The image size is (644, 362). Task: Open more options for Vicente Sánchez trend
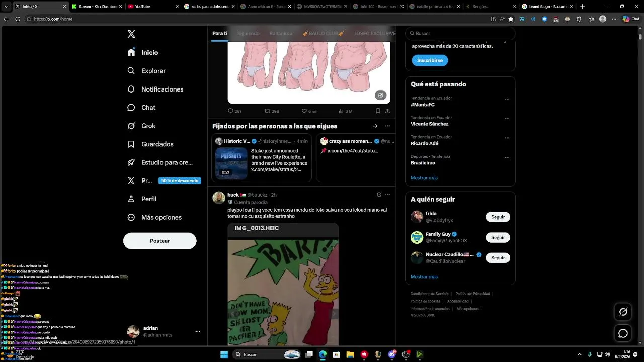point(507,119)
